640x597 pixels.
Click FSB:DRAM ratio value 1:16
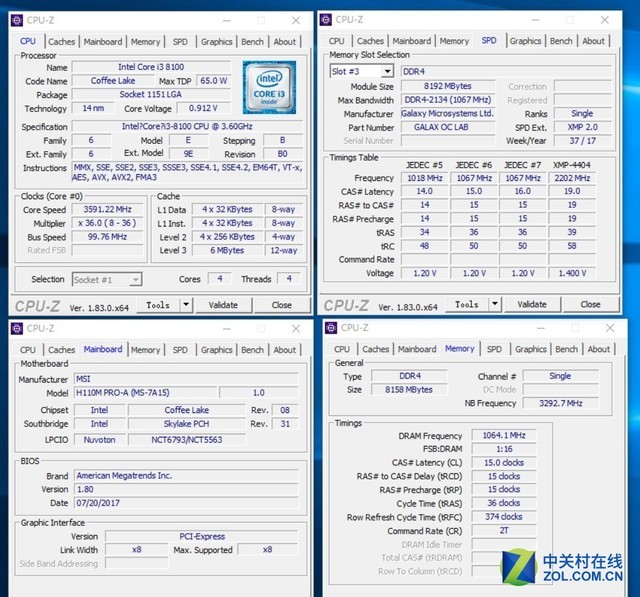click(504, 449)
